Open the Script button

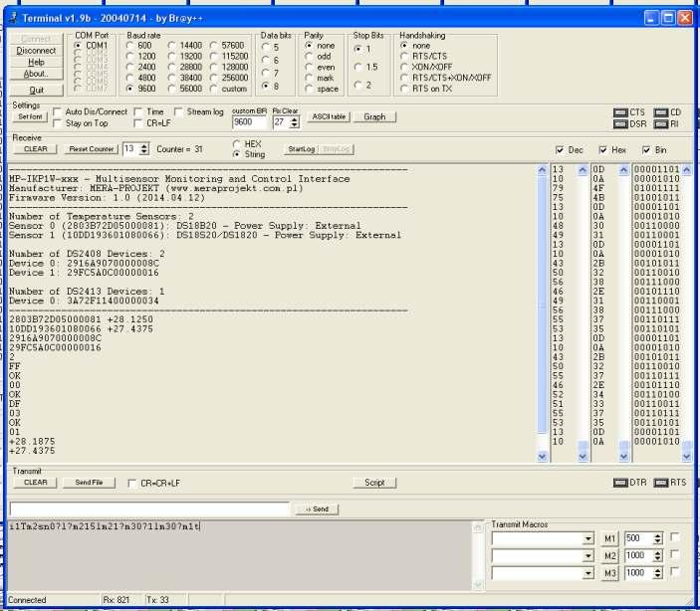click(x=374, y=483)
